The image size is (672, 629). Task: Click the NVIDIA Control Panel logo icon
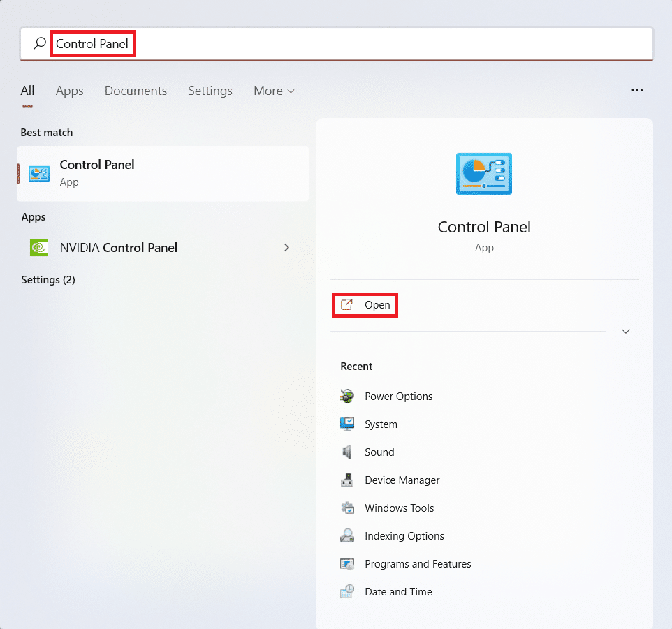click(x=38, y=248)
